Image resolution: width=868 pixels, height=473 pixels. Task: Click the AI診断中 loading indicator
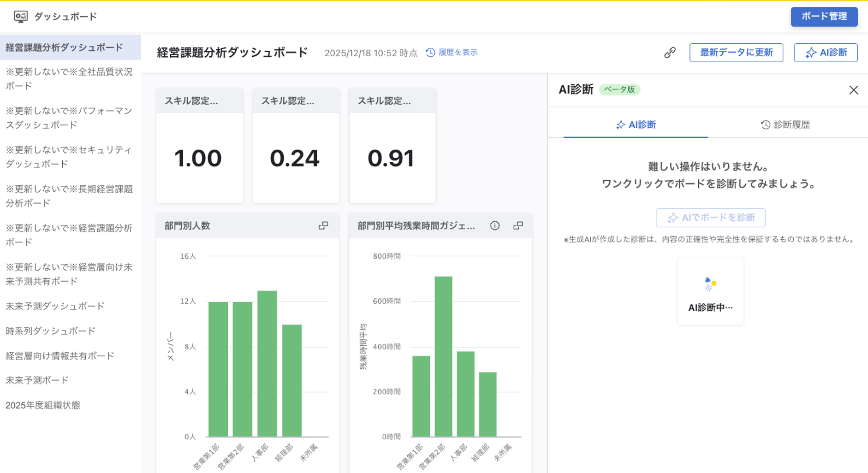coord(710,292)
